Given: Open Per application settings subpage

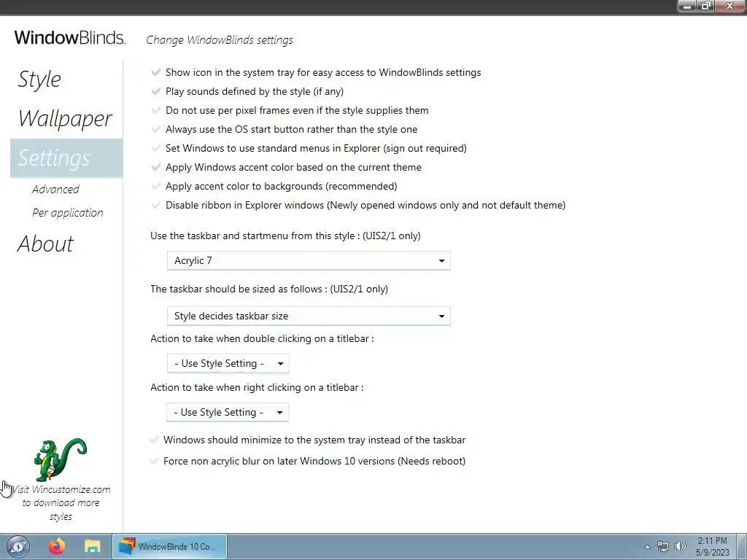Looking at the screenshot, I should (68, 213).
